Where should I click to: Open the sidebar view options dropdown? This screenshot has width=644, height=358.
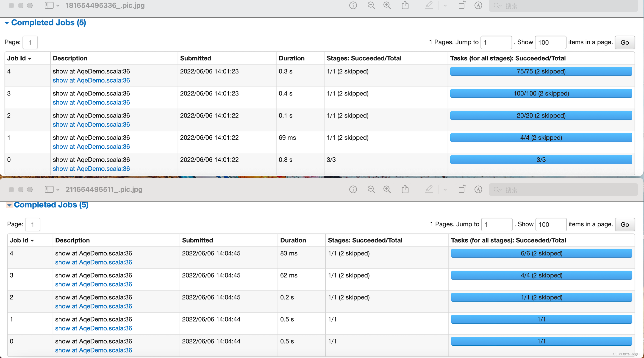(x=58, y=6)
